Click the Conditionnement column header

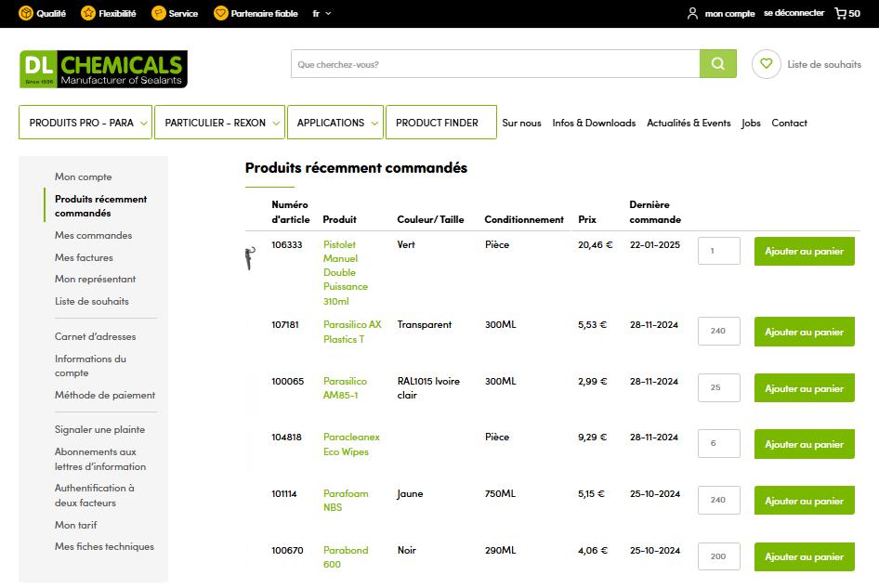coord(524,219)
